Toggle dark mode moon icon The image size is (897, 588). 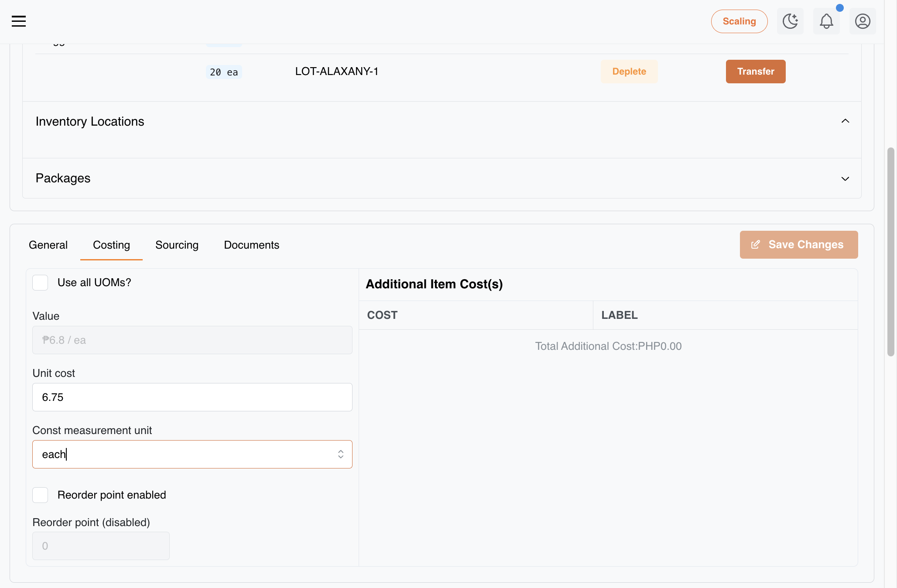pyautogui.click(x=790, y=21)
